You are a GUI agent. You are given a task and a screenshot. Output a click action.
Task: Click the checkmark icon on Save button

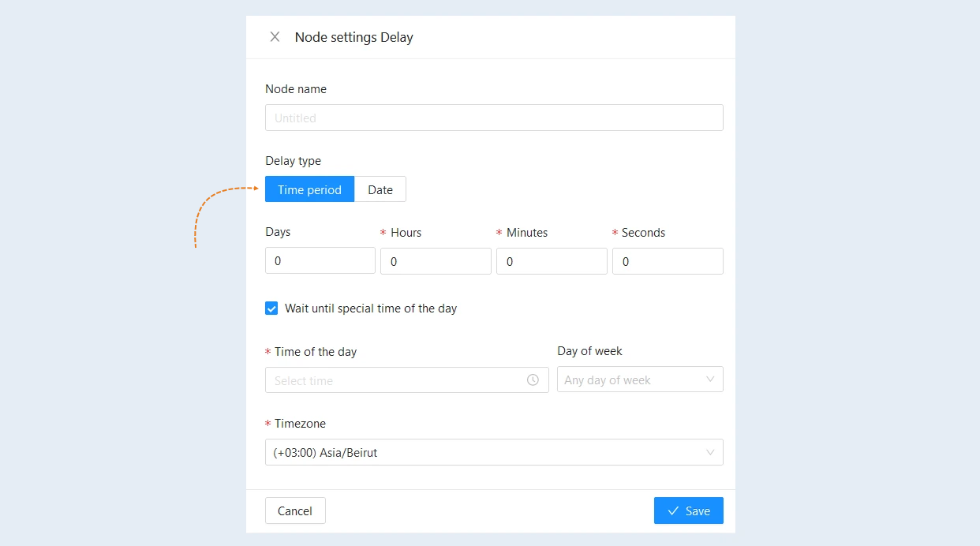[x=673, y=511]
